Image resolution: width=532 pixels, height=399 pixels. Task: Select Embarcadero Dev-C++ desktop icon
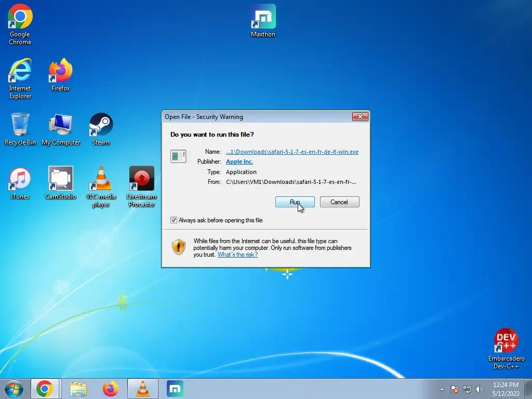pos(506,349)
